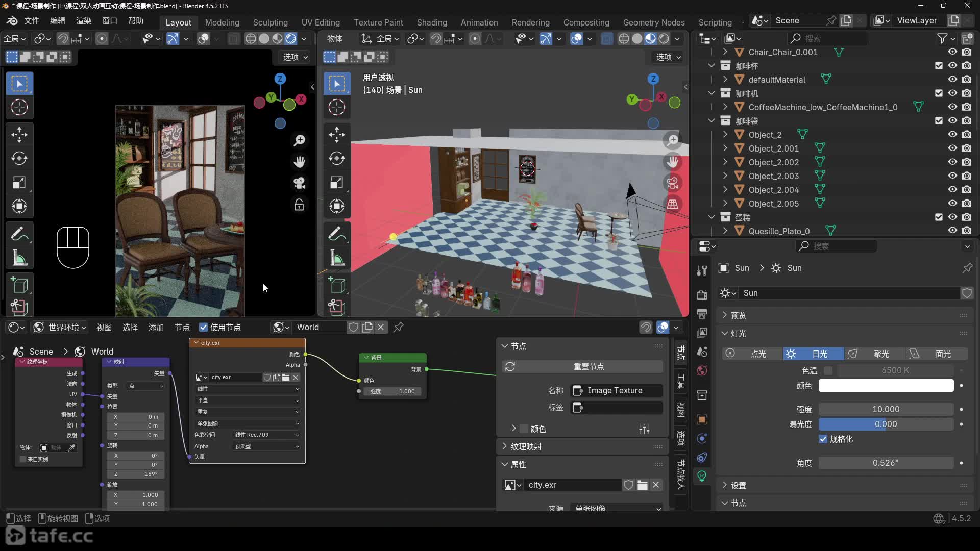Click the white light 颜色 swatch
Image resolution: width=980 pixels, height=551 pixels.
tap(886, 386)
